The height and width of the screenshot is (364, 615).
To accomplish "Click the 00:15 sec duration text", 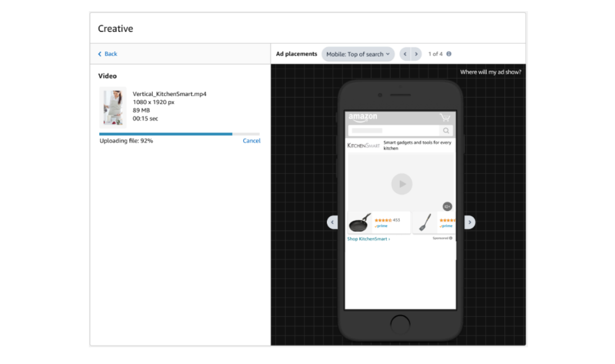I will [146, 119].
